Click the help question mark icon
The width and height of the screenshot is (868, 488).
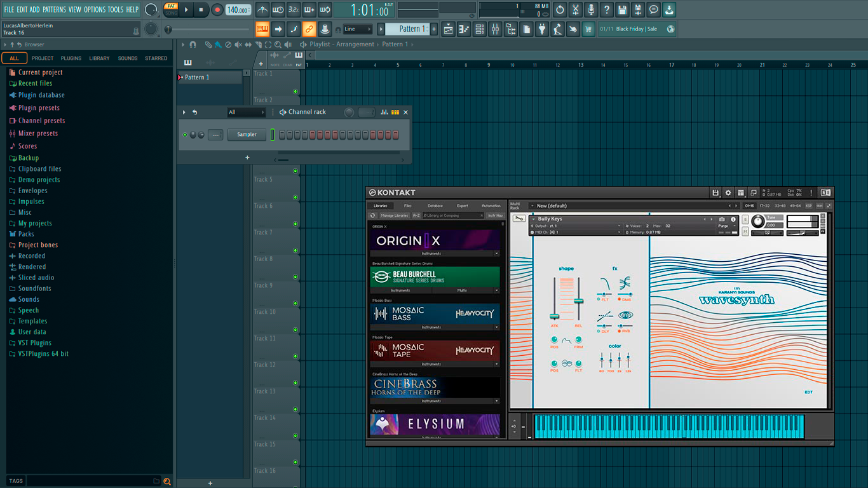coord(607,10)
